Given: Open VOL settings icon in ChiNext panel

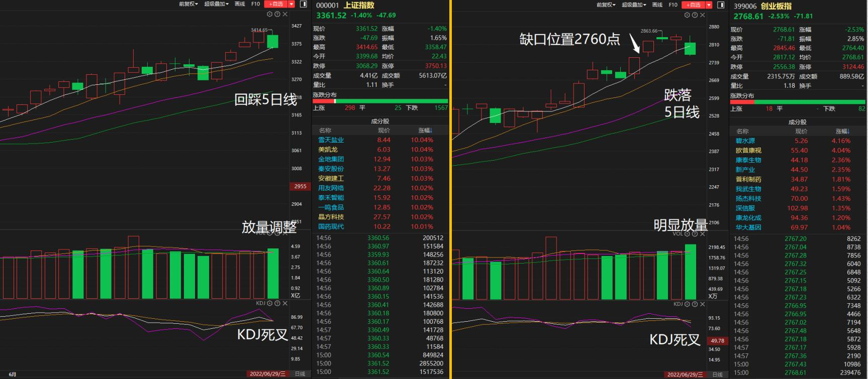Looking at the screenshot, I should pos(687,233).
